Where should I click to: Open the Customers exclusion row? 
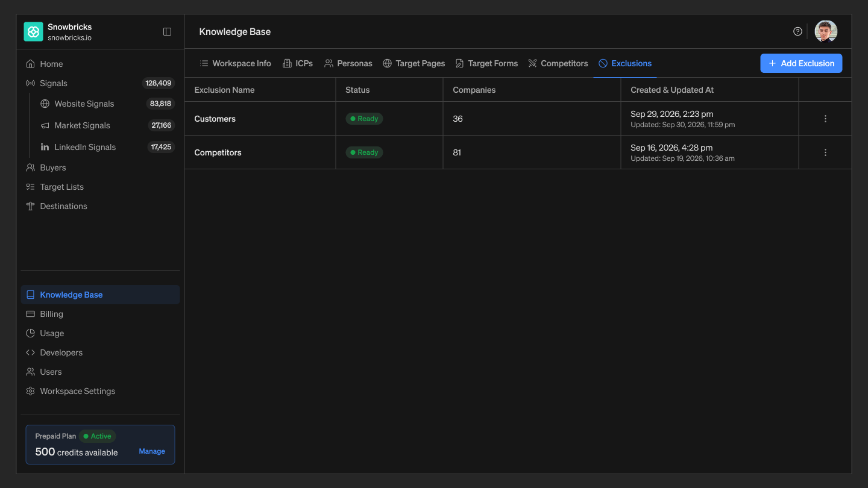[x=518, y=119]
